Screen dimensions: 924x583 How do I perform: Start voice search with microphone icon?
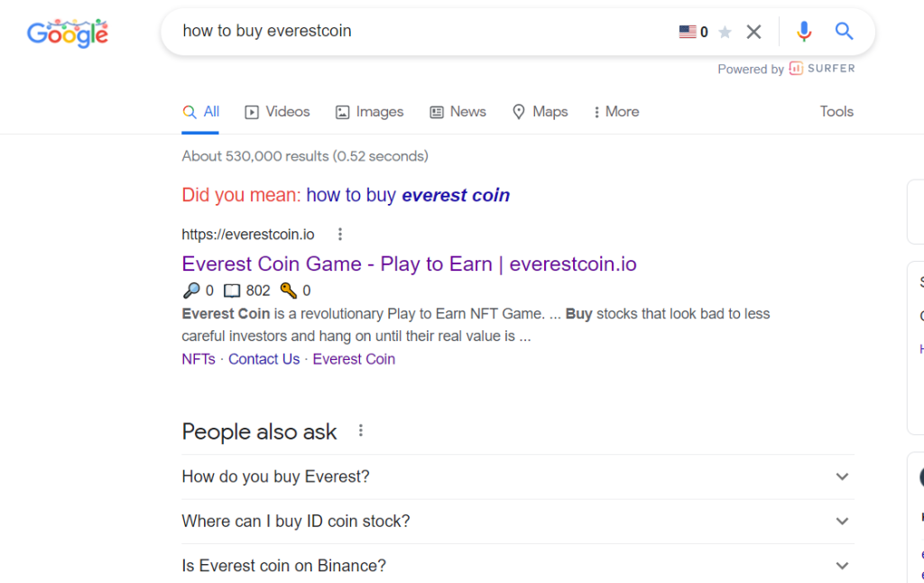pyautogui.click(x=804, y=32)
